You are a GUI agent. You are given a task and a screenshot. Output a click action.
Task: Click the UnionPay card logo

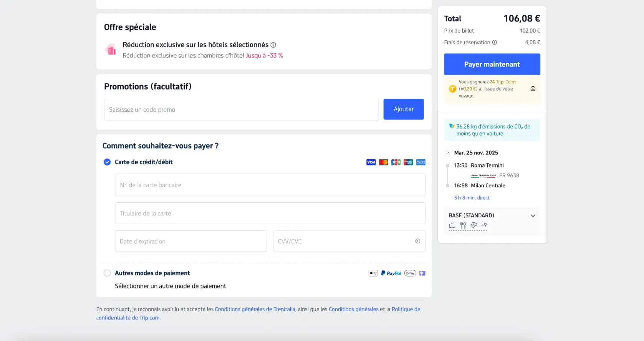pyautogui.click(x=408, y=162)
